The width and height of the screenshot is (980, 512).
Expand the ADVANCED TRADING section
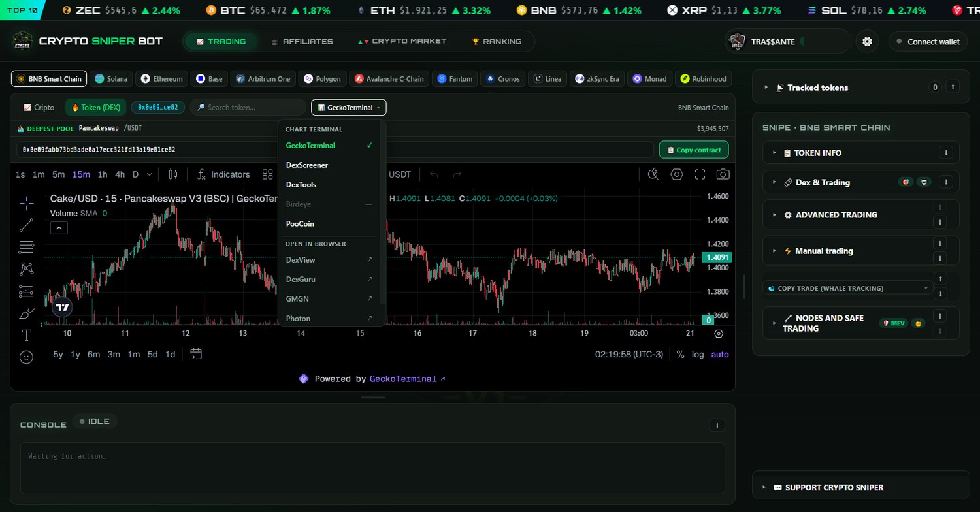pyautogui.click(x=774, y=215)
